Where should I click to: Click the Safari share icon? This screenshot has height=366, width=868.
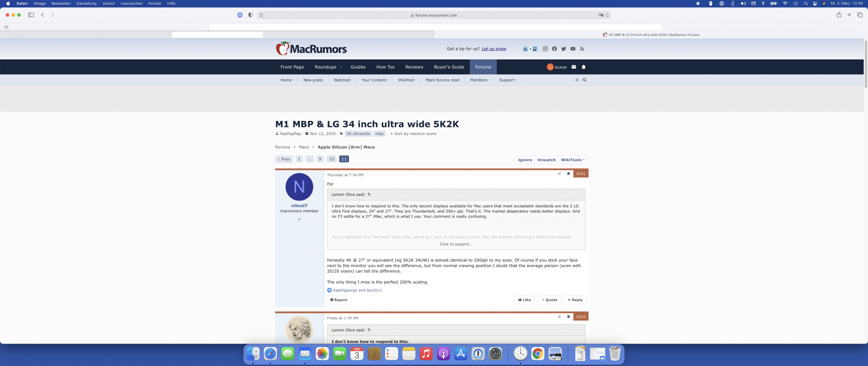(839, 15)
